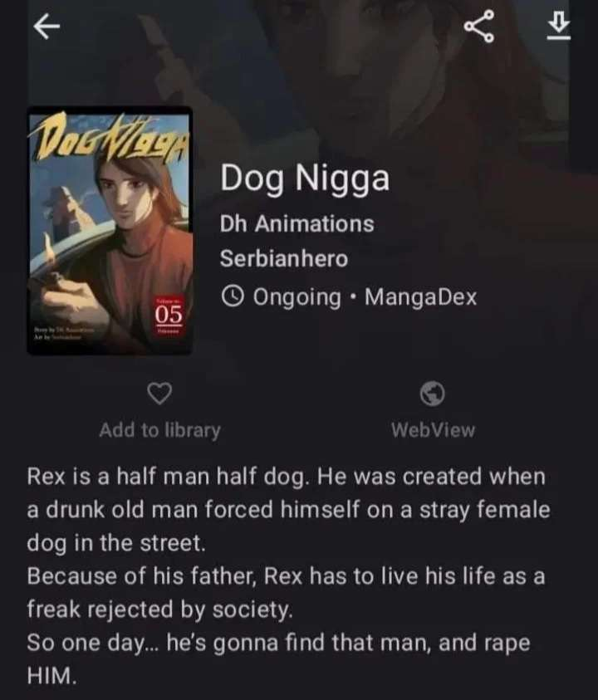Go back using the left arrow
The height and width of the screenshot is (700, 598).
pos(47,27)
